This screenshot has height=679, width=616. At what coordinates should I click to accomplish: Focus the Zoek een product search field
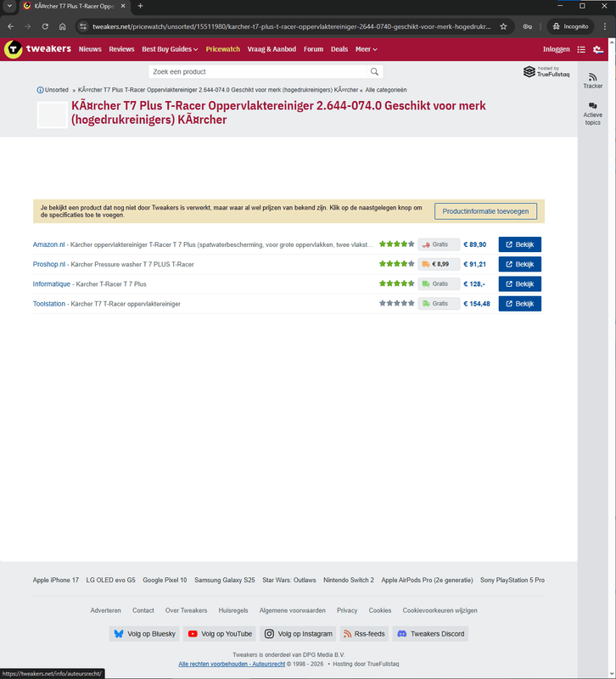pos(259,72)
